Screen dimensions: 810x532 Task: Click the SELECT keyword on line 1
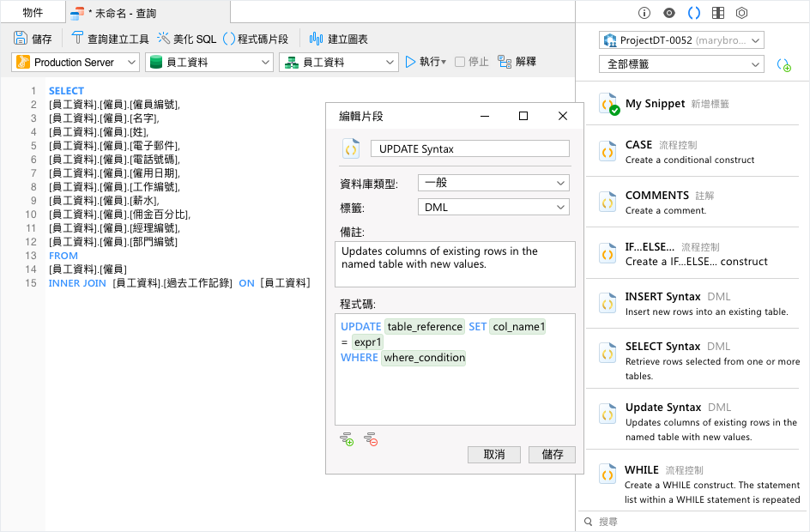pyautogui.click(x=66, y=91)
